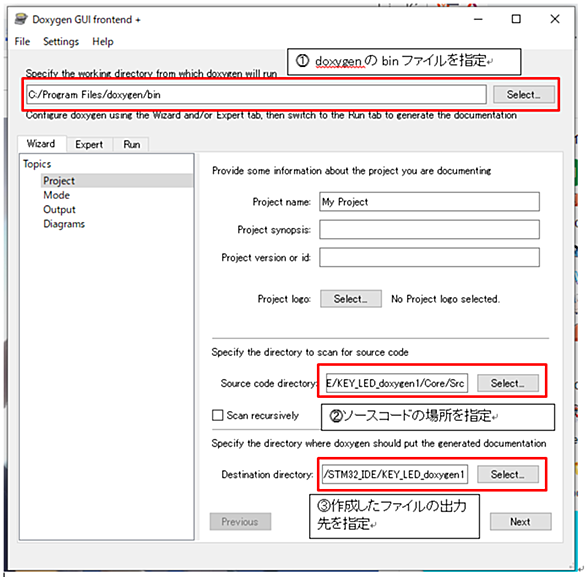Switch to the Run tab
The height and width of the screenshot is (577, 586).
132,144
